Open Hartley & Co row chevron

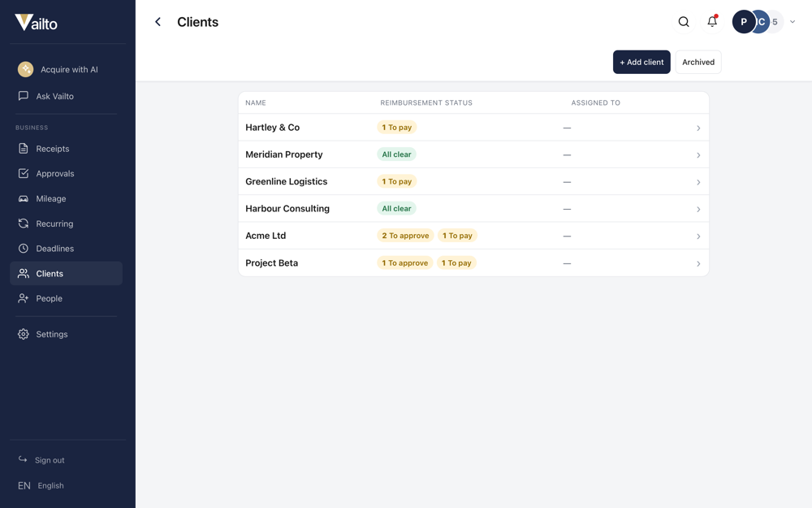pos(698,128)
